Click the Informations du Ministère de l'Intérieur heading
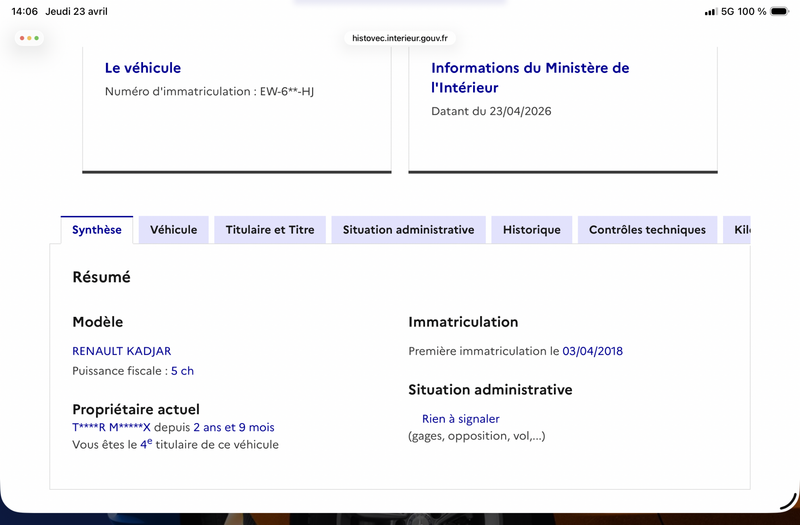The width and height of the screenshot is (800, 525). [530, 78]
